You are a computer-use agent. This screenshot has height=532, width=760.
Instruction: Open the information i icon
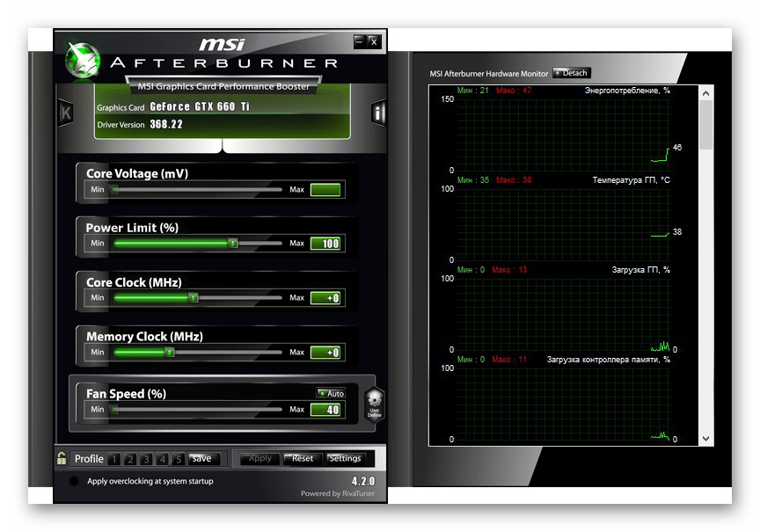[x=378, y=113]
